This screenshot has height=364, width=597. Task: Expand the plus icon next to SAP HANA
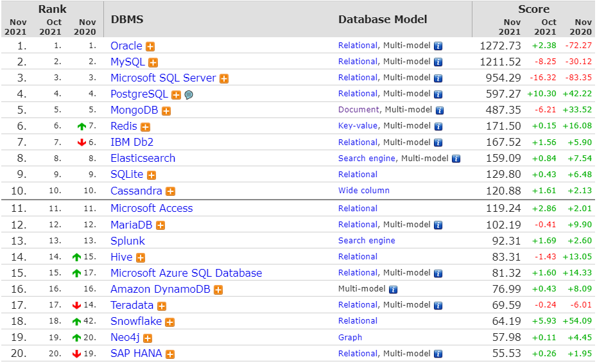pyautogui.click(x=170, y=354)
